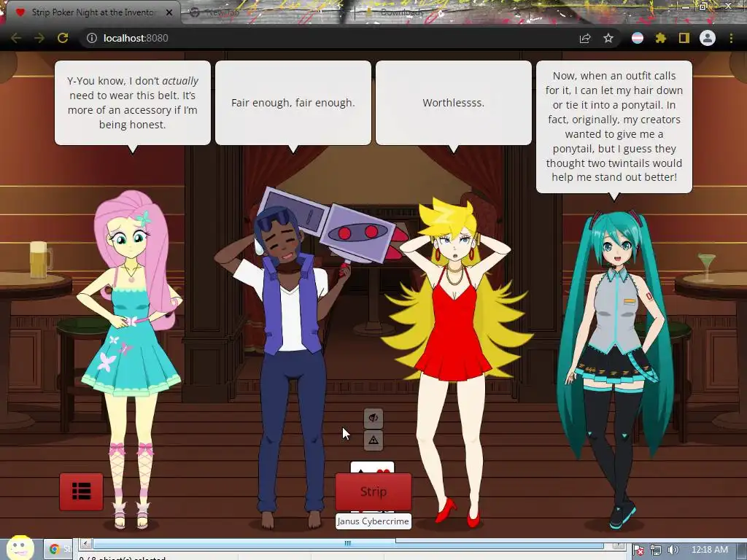This screenshot has height=560, width=747.
Task: Close the Strip Poker Night tab
Action: (169, 12)
